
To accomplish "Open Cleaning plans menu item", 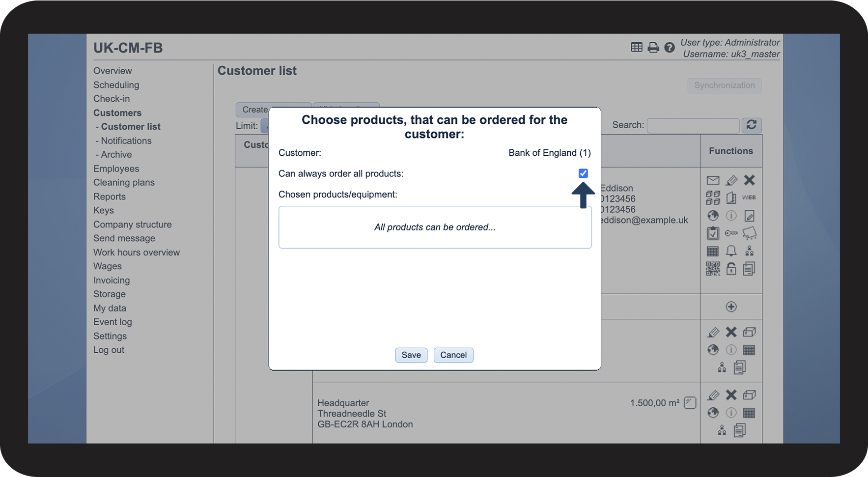I will pos(124,182).
